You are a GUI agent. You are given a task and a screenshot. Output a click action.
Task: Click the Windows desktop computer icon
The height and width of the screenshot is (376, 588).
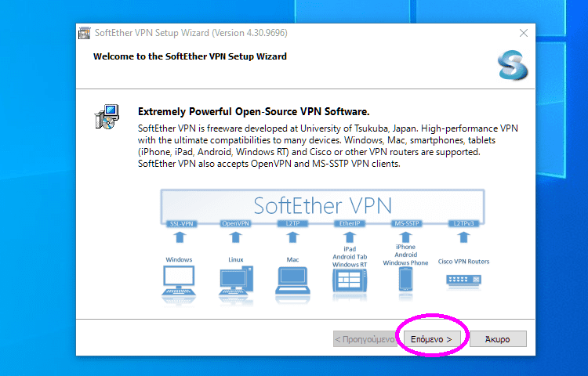(179, 281)
